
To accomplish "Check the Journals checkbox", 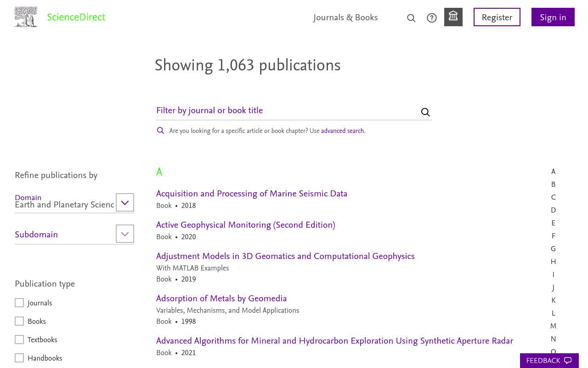I will pyautogui.click(x=19, y=303).
